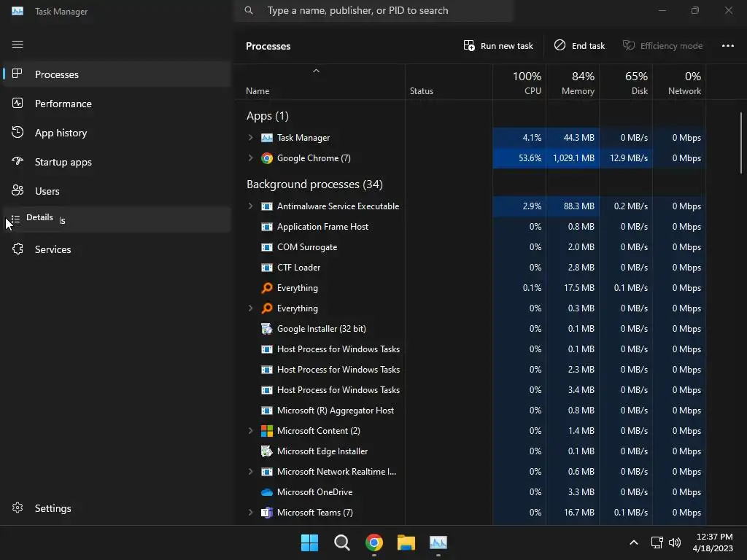Click the Efficiency mode button
Screen dimensions: 747x560
(x=662, y=46)
